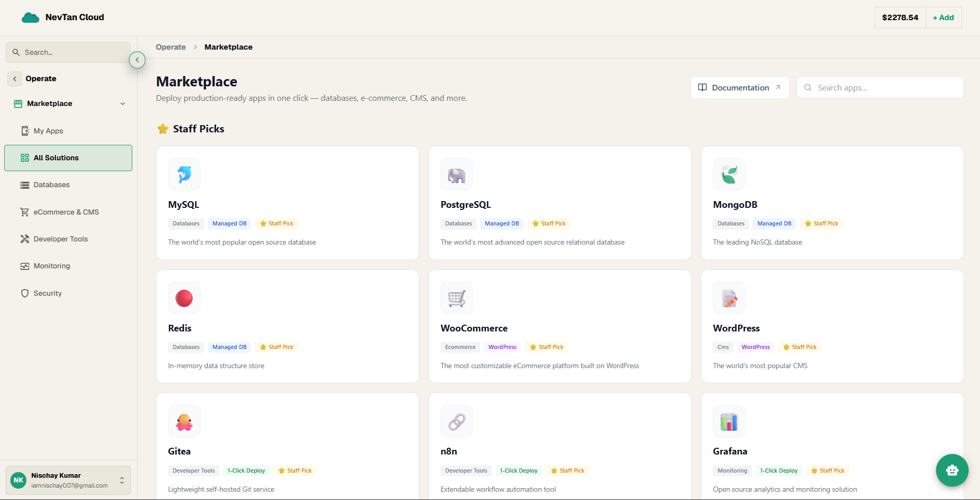Click the NK user avatar

[19, 480]
